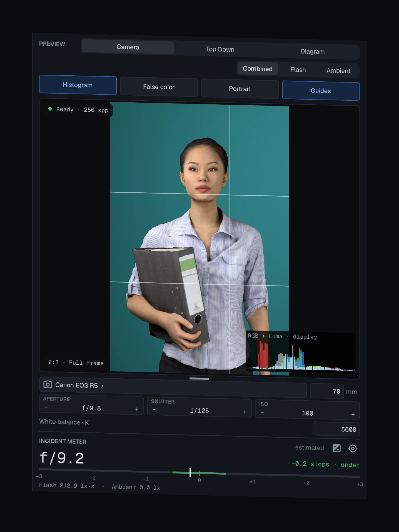Toggle the Guides overlay
Viewport: 399px width, 532px height.
coord(321,91)
